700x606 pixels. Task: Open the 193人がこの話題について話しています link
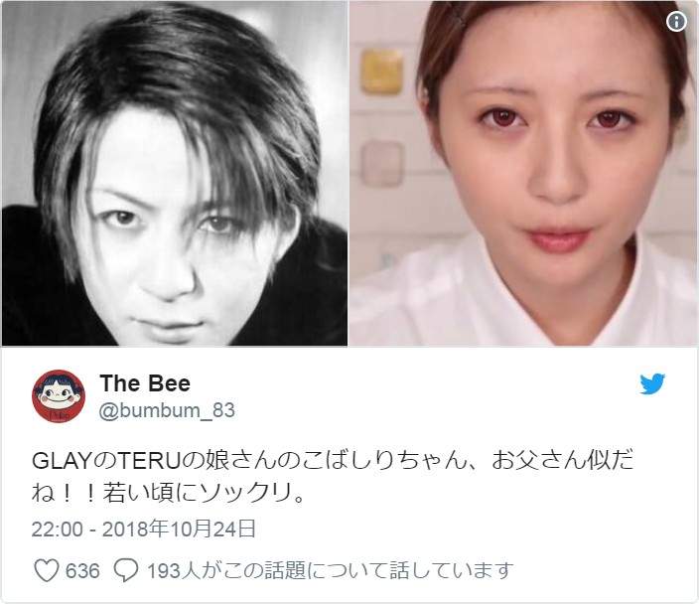point(330,570)
